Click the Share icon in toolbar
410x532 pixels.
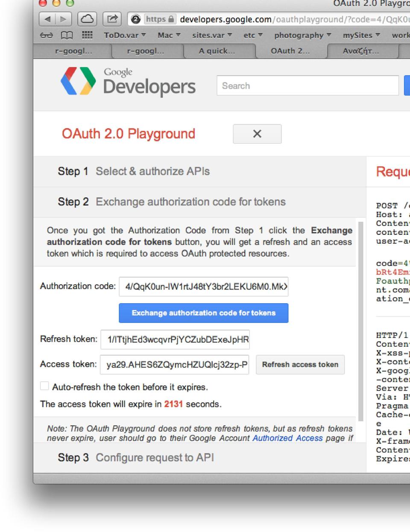112,19
